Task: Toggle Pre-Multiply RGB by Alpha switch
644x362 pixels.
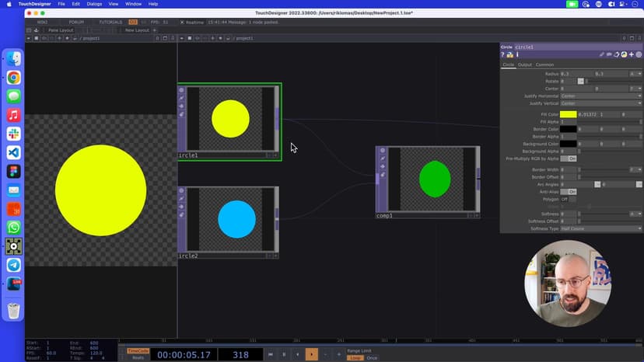Action: point(569,158)
